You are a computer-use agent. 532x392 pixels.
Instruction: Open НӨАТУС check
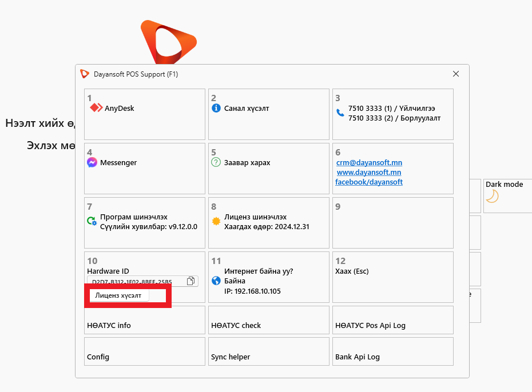click(269, 320)
